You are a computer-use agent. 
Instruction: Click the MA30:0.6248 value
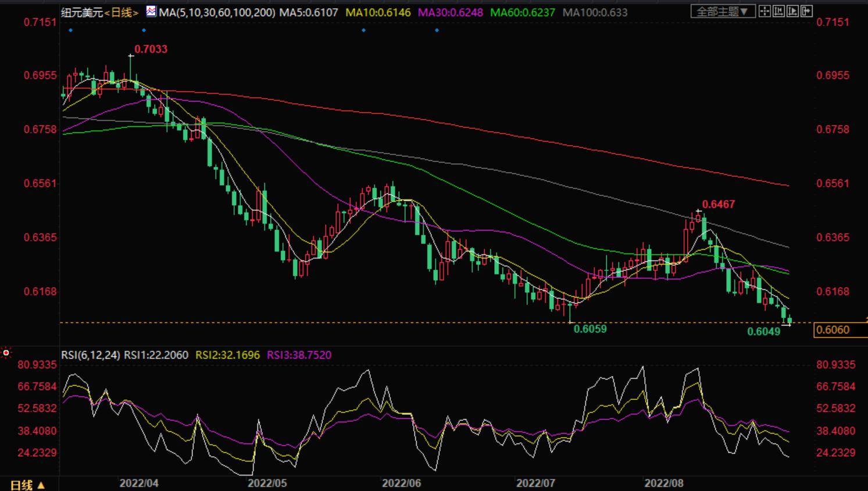pos(451,12)
